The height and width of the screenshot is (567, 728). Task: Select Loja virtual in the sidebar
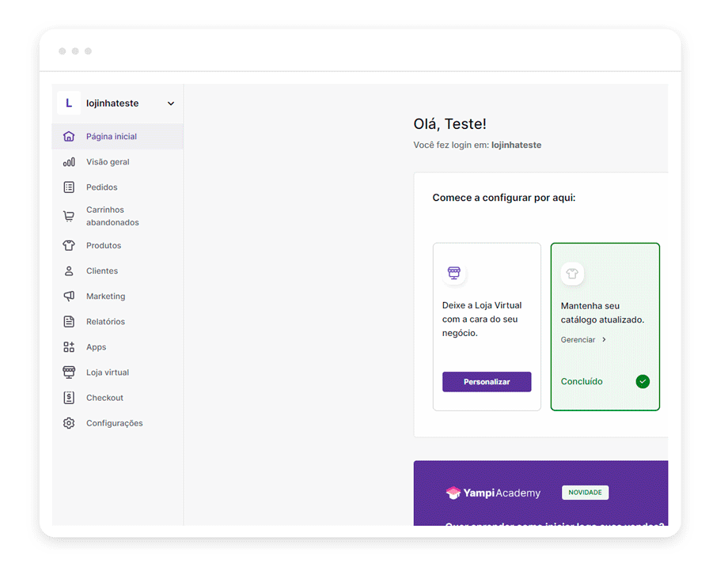pyautogui.click(x=117, y=372)
